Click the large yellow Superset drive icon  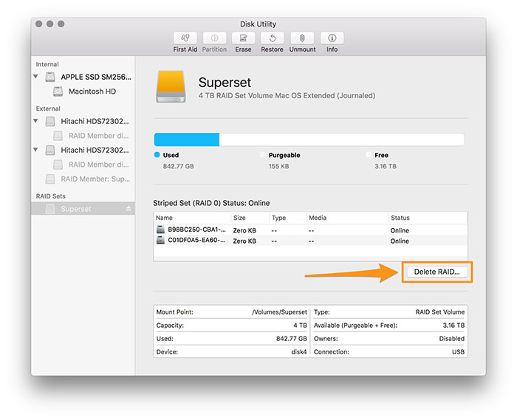click(171, 86)
